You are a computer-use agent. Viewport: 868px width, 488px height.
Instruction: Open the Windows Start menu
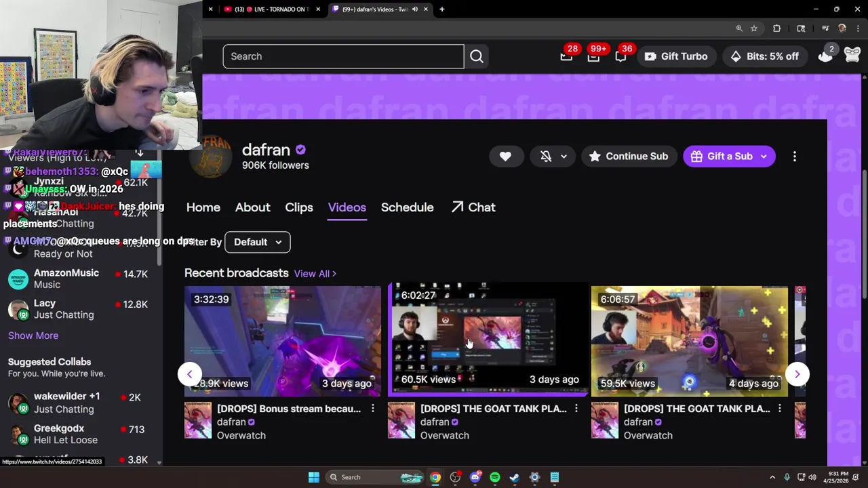click(314, 477)
